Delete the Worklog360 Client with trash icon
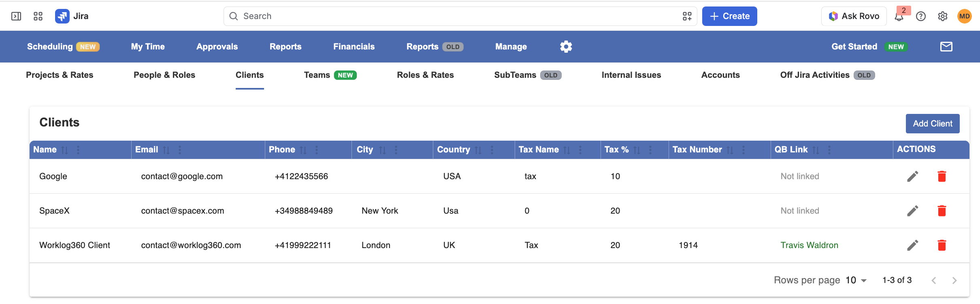Screen dimensions: 980x304 tap(942, 245)
